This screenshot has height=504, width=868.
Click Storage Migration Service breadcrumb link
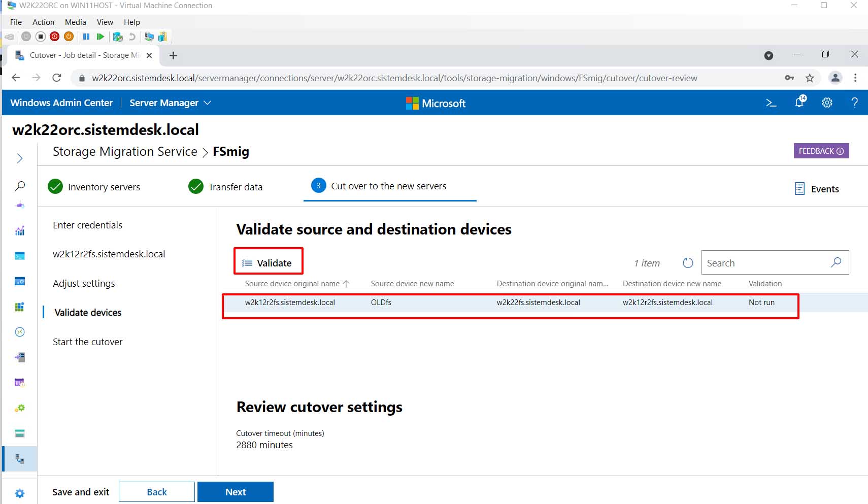[x=125, y=152]
